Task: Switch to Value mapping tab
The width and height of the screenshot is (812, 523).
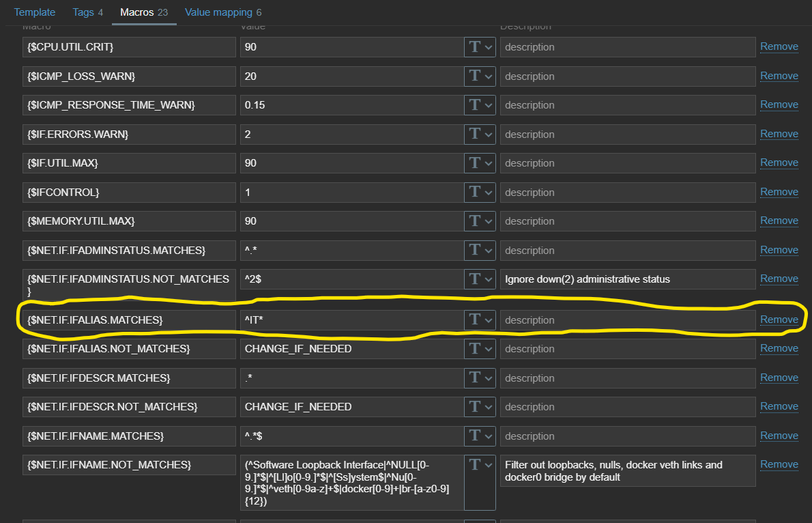Action: tap(222, 12)
